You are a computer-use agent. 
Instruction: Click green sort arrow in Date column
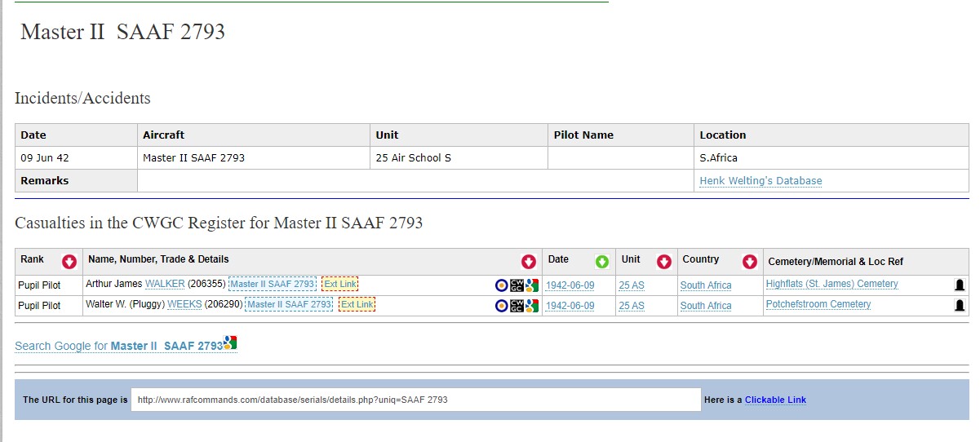602,262
